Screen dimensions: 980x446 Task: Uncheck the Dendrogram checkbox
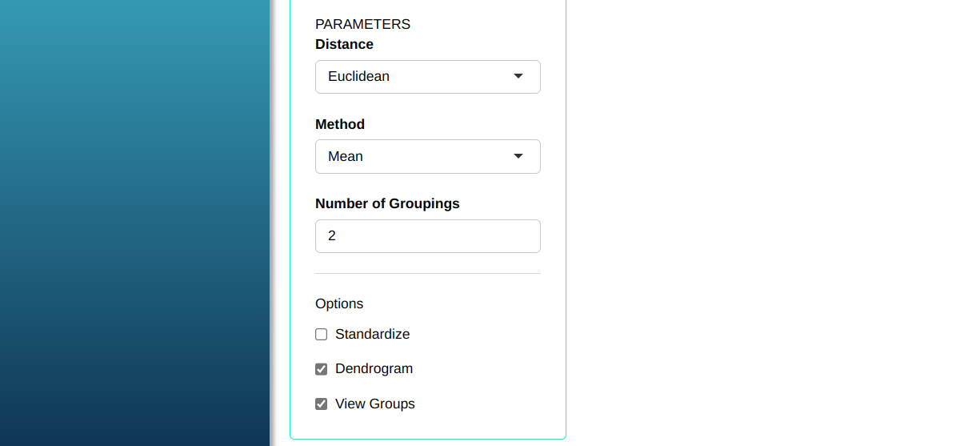click(322, 369)
